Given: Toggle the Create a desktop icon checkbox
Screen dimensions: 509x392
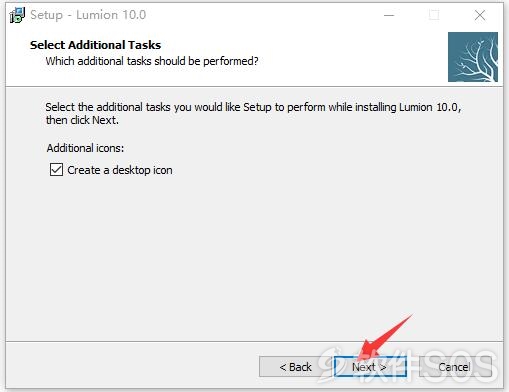Looking at the screenshot, I should click(56, 169).
